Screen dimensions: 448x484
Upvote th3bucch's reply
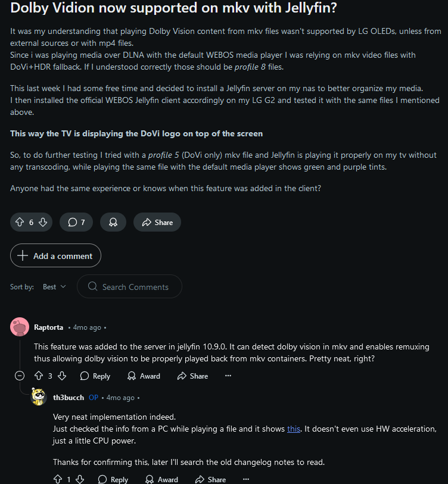[x=57, y=479]
